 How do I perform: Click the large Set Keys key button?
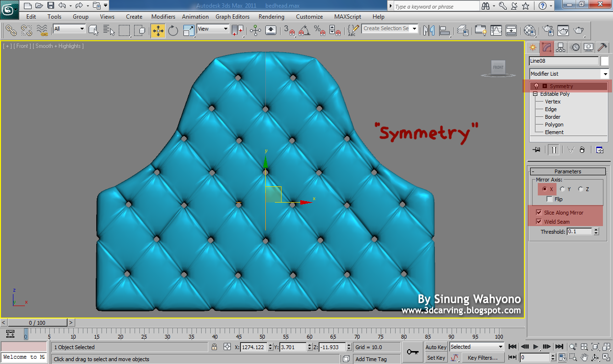412,352
